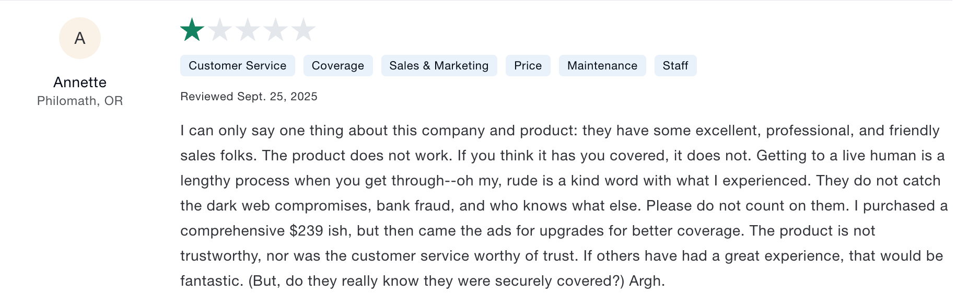Click the "Reviewed Sept. 25, 2025" date
This screenshot has width=980, height=304.
coord(249,97)
